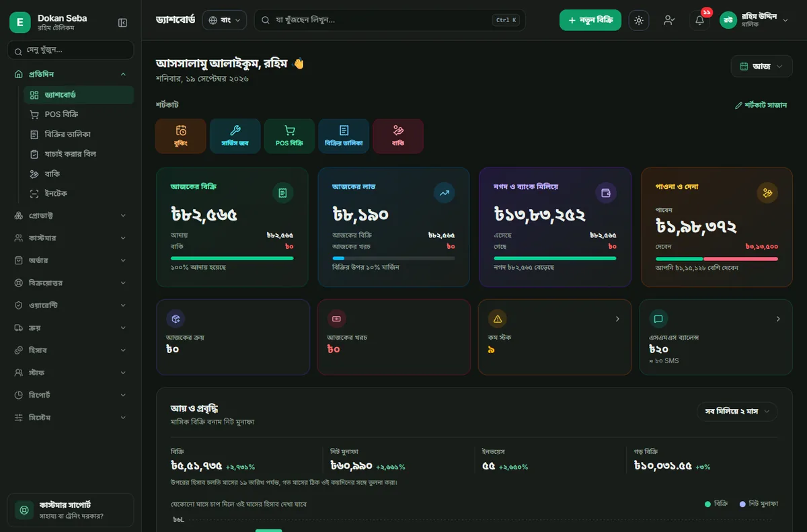Click the এসএমএস ব্যালেন্স message icon
Viewport: 807px width, 532px height.
pos(658,318)
